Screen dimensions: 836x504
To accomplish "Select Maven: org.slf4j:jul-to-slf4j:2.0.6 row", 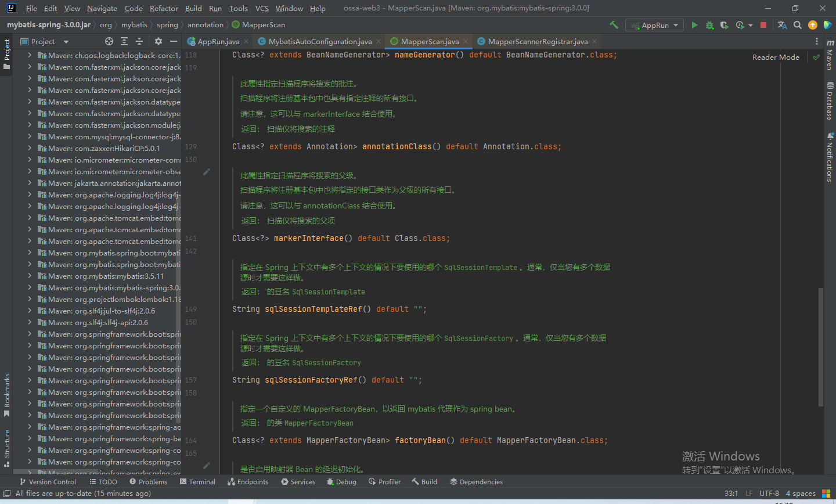I will (x=97, y=311).
